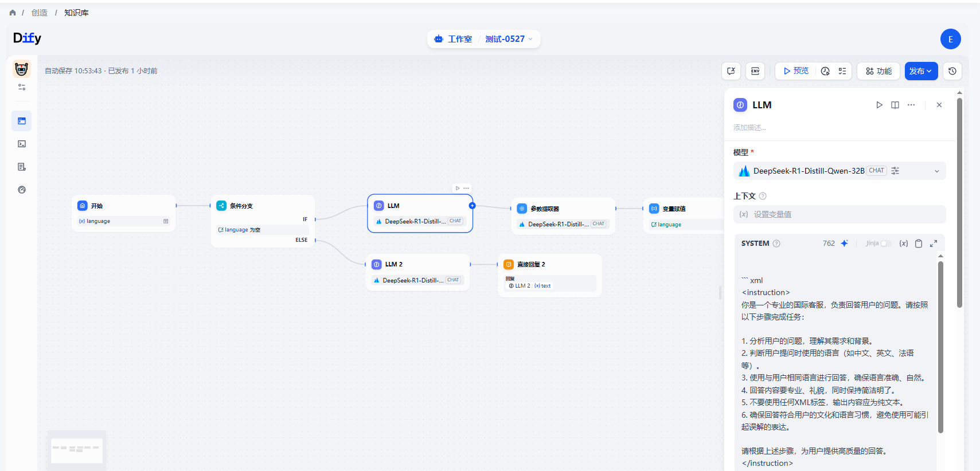Open the LLM panel more options menu
Viewport: 980px width, 471px height.
[911, 105]
